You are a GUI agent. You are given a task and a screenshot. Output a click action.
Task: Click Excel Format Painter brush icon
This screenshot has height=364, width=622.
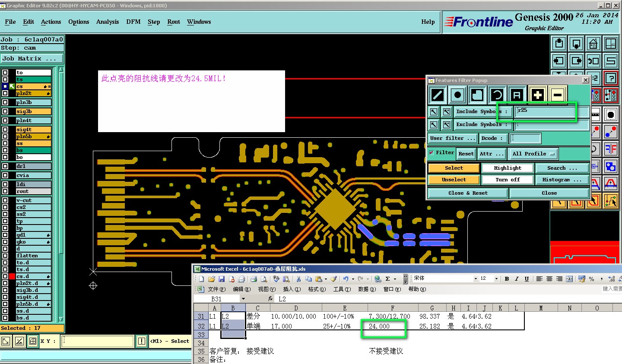[x=334, y=279]
